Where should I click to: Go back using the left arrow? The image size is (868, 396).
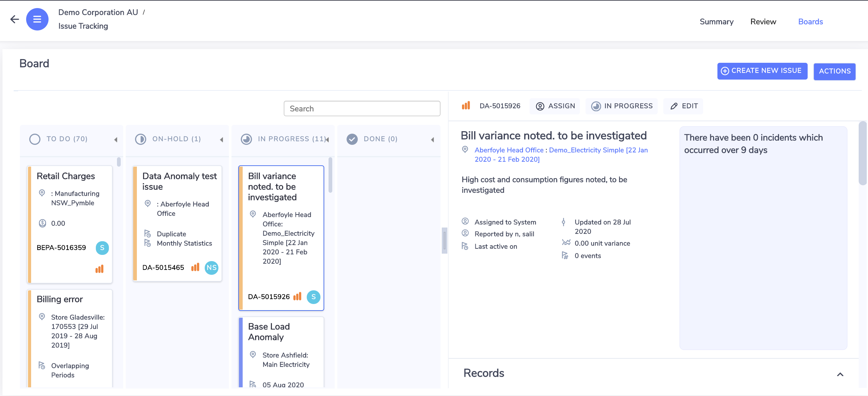pyautogui.click(x=15, y=19)
